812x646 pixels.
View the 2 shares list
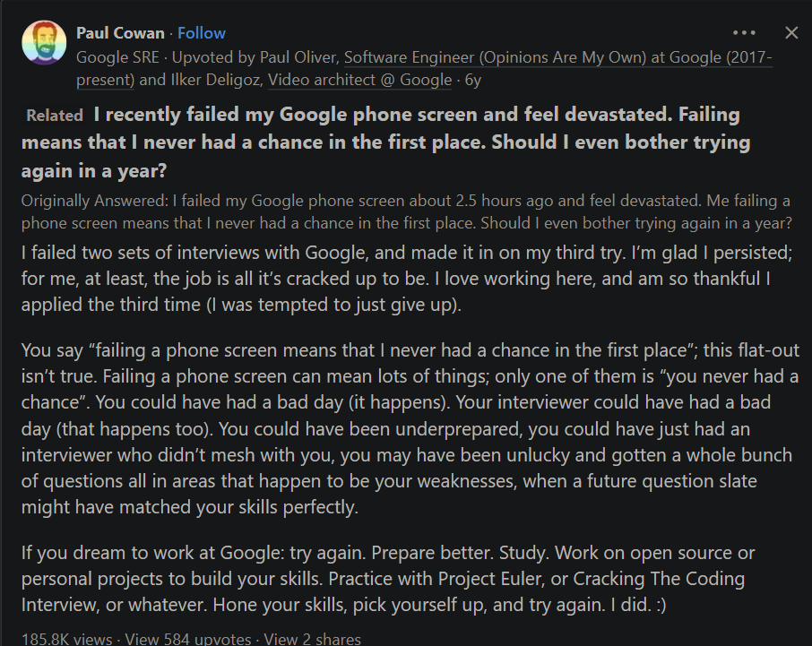pyautogui.click(x=312, y=639)
